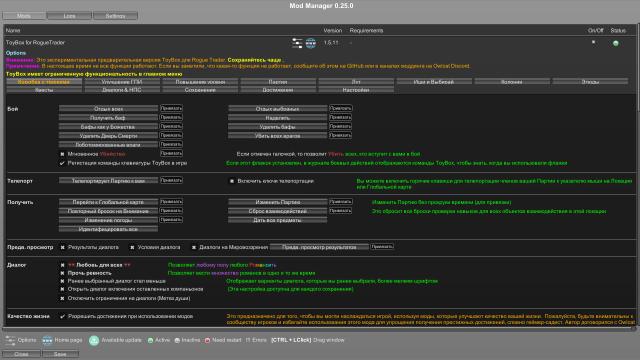Switch to the Mods tab
Screen dimensions: 640x360
coord(24,16)
